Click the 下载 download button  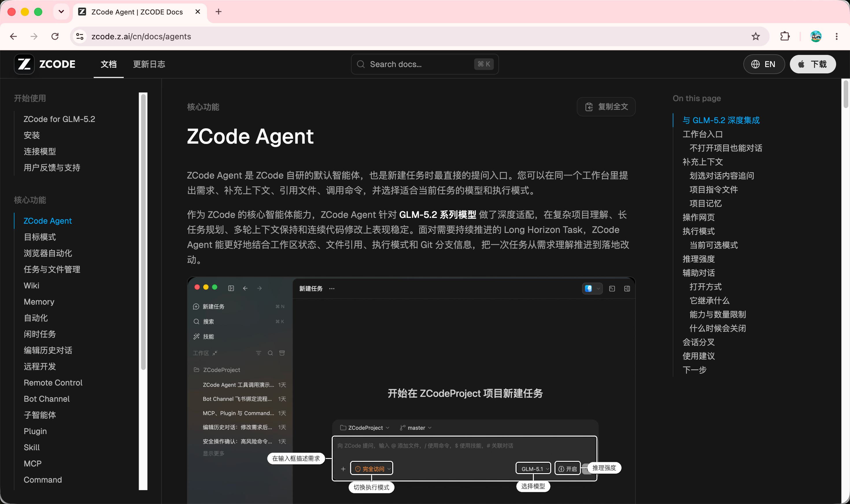coord(813,64)
